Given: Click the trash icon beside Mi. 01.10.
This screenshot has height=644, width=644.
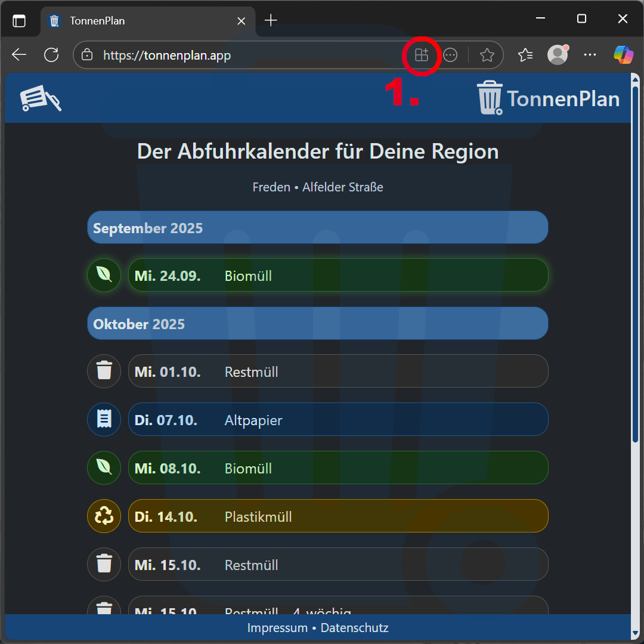Looking at the screenshot, I should click(x=104, y=371).
